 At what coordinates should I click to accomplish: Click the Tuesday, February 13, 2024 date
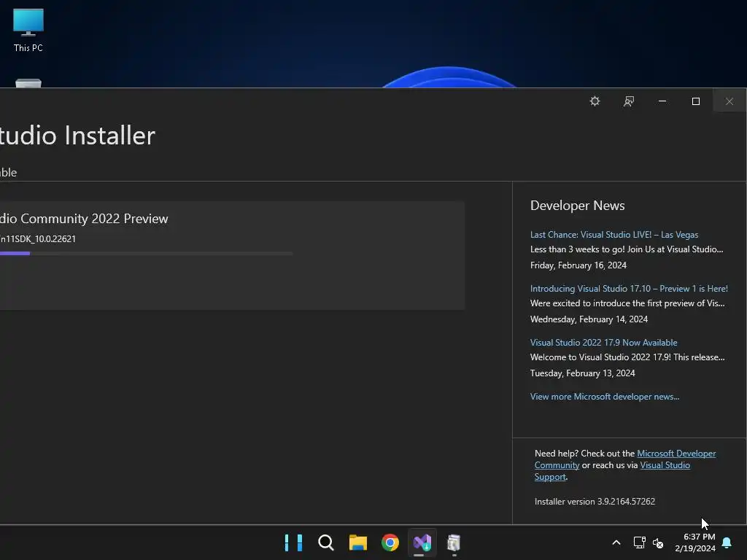[x=583, y=373]
